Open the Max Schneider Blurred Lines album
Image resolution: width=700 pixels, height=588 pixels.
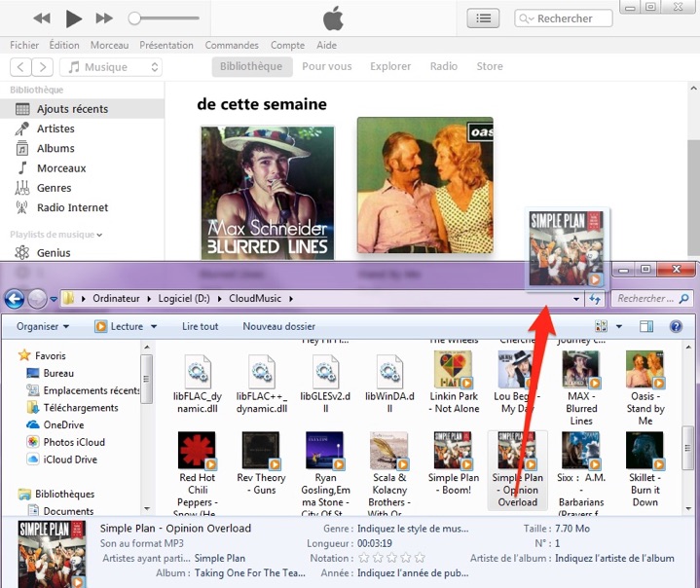268,193
